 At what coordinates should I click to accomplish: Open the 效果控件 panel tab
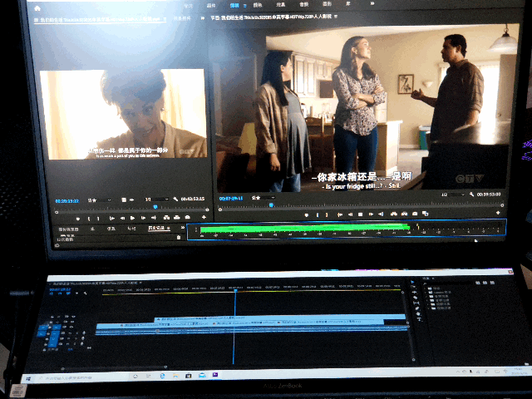(182, 18)
